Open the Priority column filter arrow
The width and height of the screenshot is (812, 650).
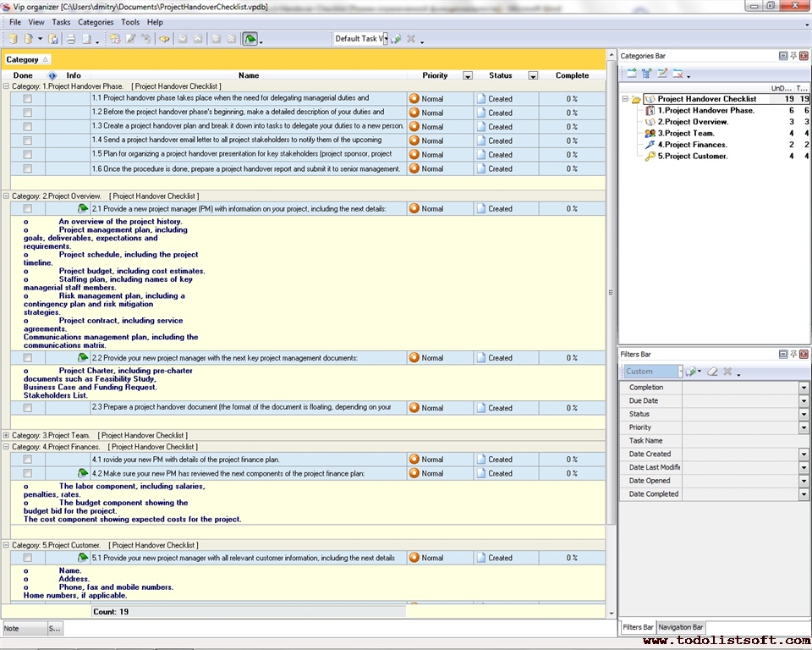click(x=468, y=76)
